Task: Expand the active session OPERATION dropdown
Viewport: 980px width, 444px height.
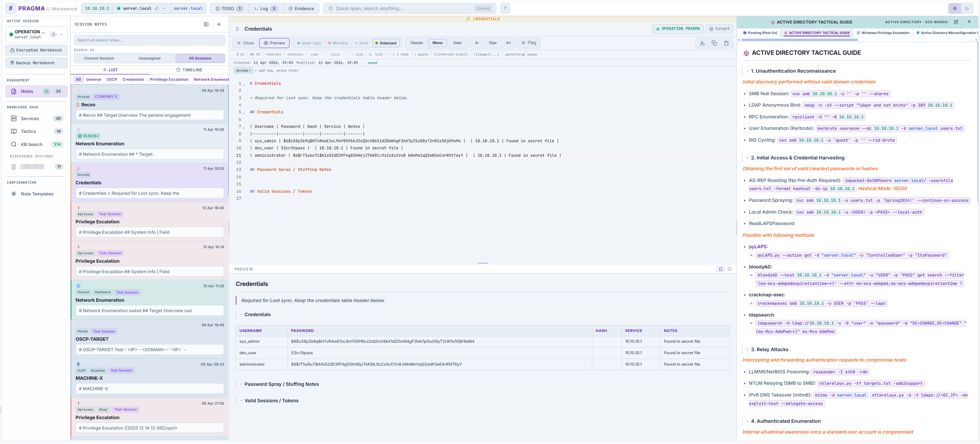Action: [x=61, y=35]
